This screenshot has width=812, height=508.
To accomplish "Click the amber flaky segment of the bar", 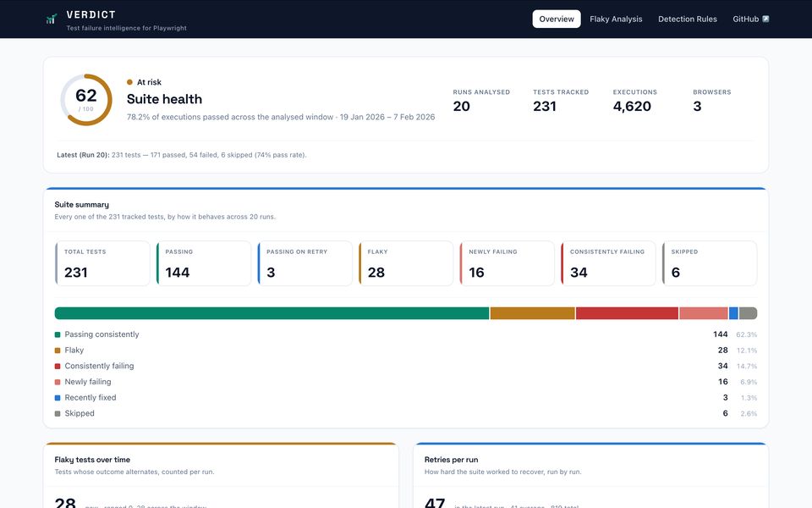I will pyautogui.click(x=532, y=313).
